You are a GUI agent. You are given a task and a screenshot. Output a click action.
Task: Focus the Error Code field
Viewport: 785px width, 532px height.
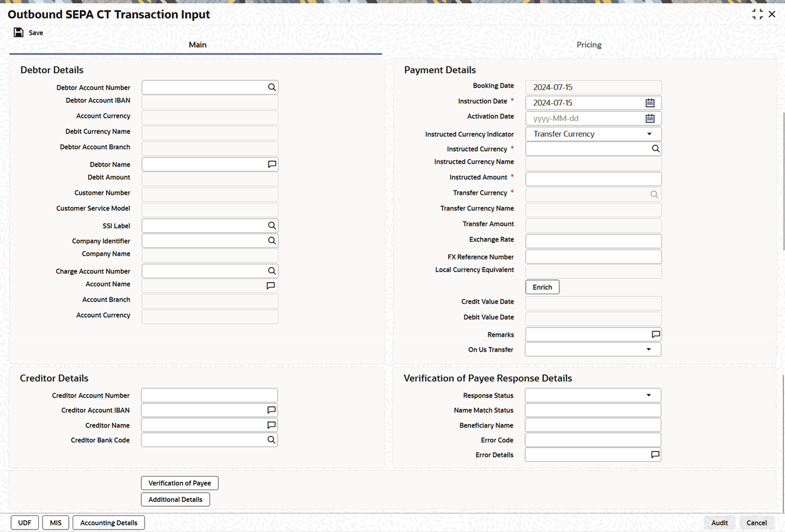tap(593, 440)
